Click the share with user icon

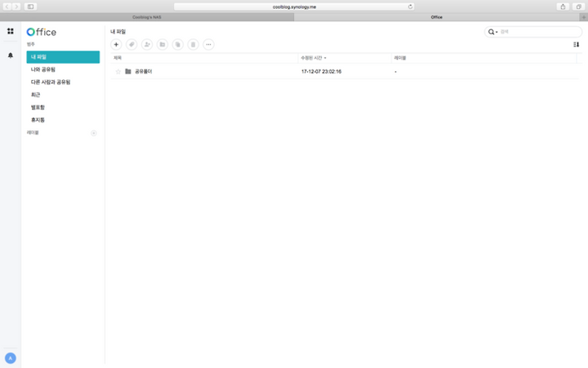pos(147,44)
